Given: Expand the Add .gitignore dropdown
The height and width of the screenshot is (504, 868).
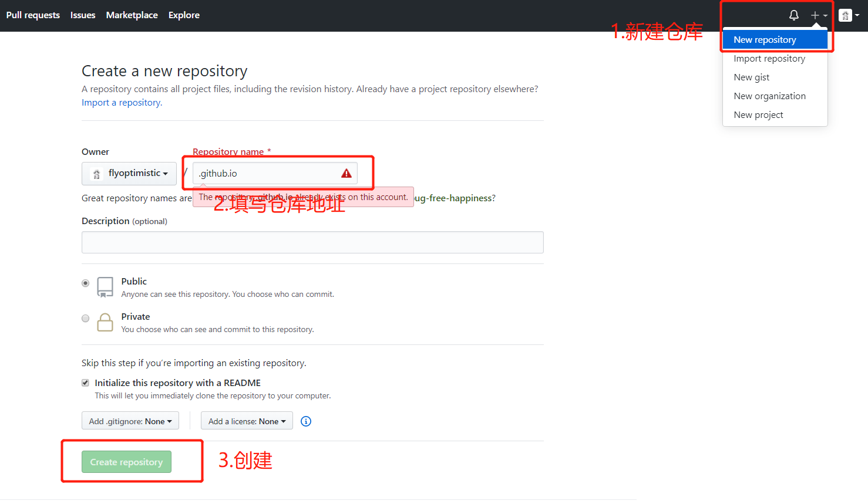Looking at the screenshot, I should coord(130,421).
